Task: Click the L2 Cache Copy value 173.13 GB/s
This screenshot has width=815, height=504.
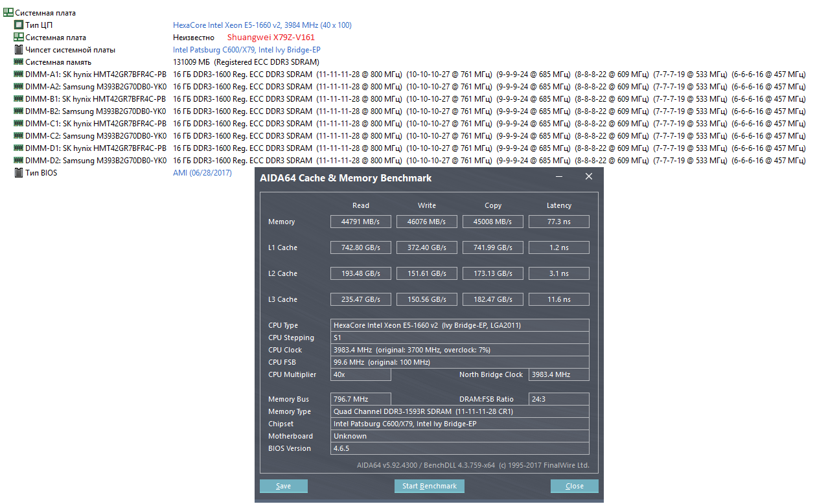Action: (493, 273)
